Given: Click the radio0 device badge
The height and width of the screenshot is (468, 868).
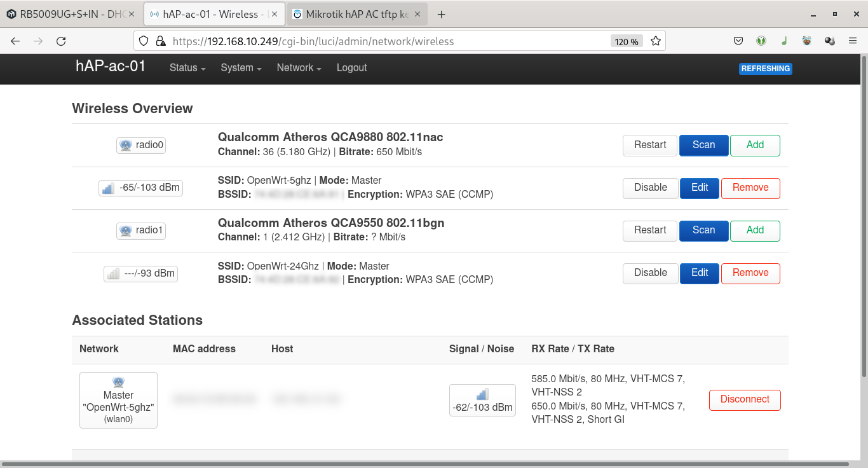Looking at the screenshot, I should click(141, 145).
